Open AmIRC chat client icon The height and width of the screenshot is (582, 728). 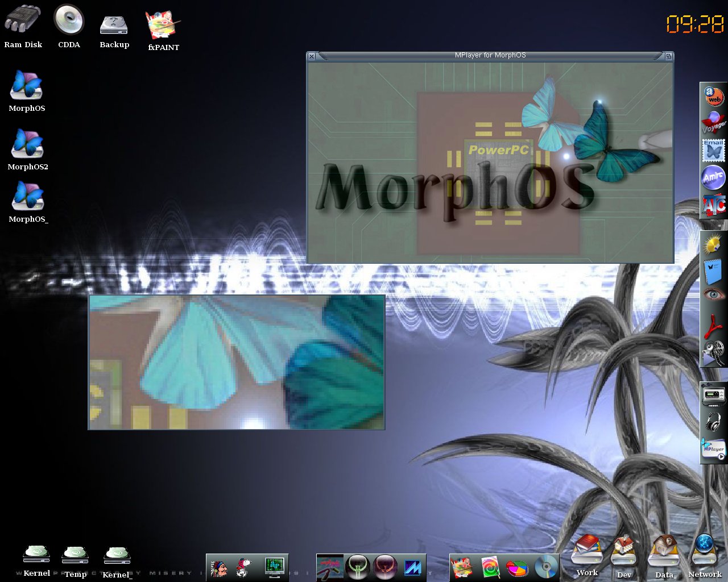tap(713, 177)
